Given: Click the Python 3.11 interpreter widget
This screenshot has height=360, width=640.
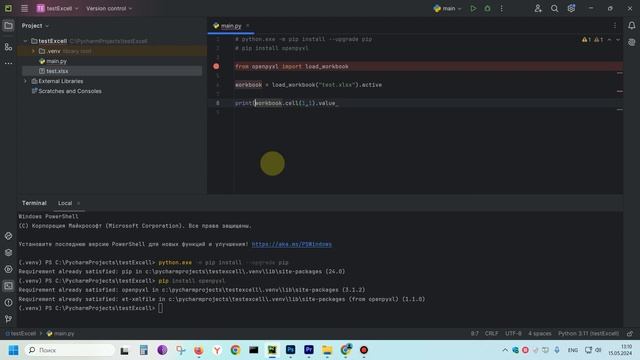Looking at the screenshot, I should [588, 333].
